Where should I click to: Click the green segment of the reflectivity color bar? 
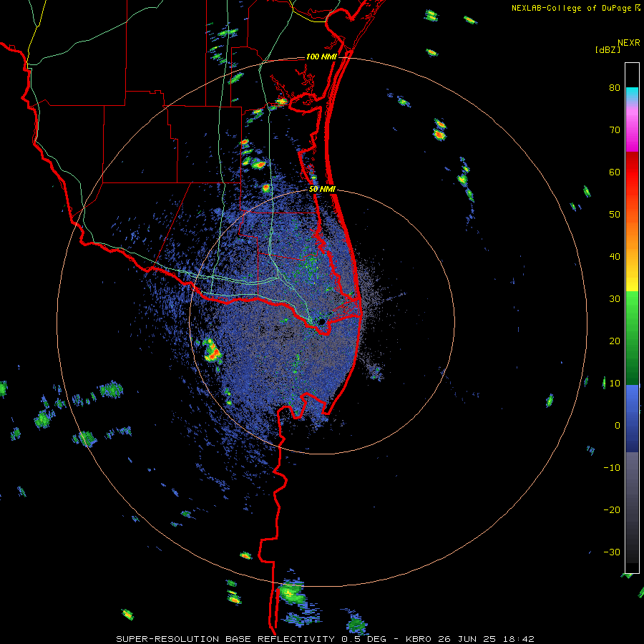click(x=632, y=338)
